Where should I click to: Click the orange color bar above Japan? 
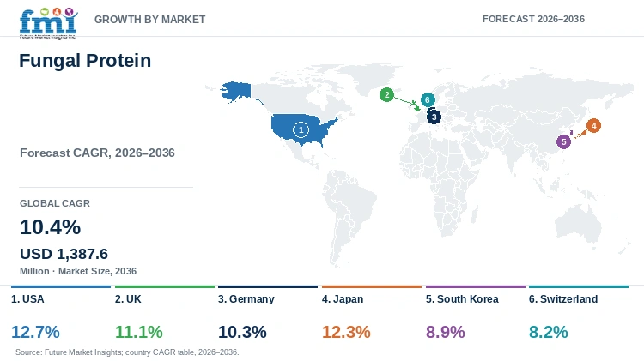(x=372, y=286)
